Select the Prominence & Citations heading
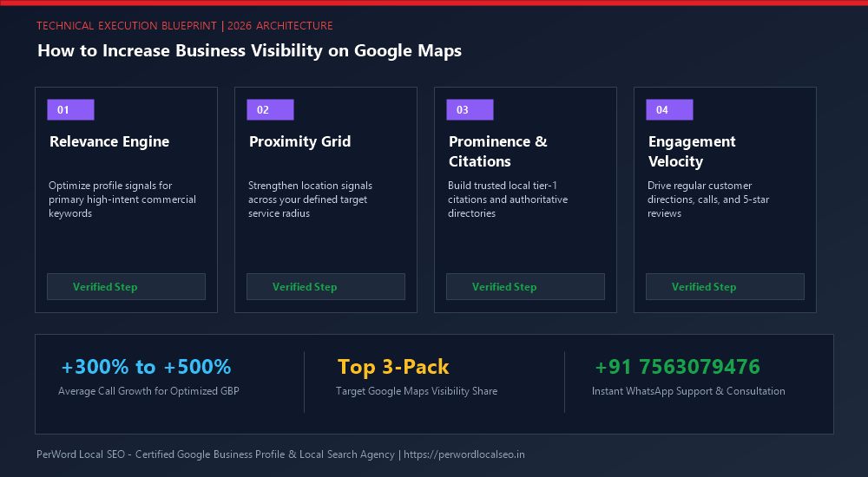Screen dimensions: 868x477 498,151
